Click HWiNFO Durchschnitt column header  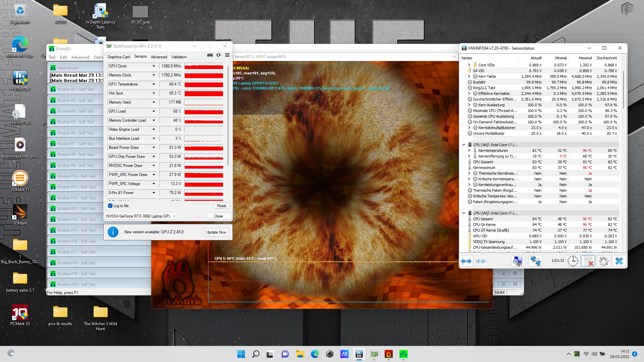606,58
